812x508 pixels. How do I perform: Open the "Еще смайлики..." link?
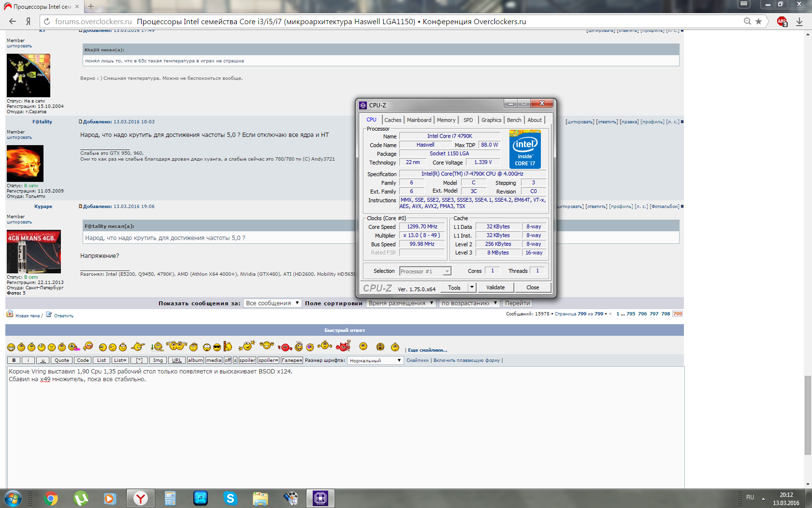point(427,350)
